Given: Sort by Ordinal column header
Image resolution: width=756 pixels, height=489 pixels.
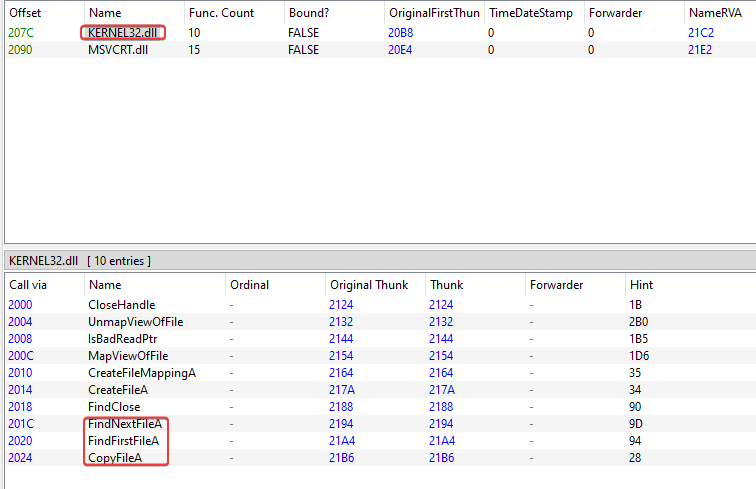Looking at the screenshot, I should tap(275, 285).
